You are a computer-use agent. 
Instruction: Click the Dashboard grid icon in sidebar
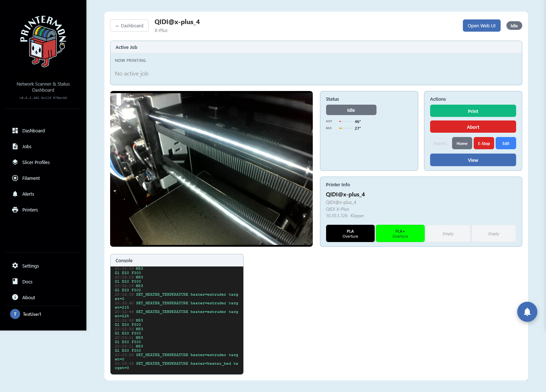(15, 131)
